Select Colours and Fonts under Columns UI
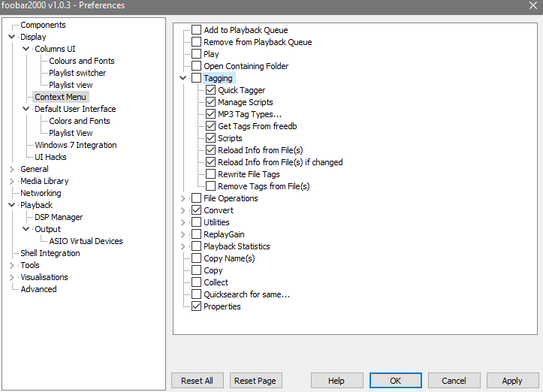 [x=81, y=61]
